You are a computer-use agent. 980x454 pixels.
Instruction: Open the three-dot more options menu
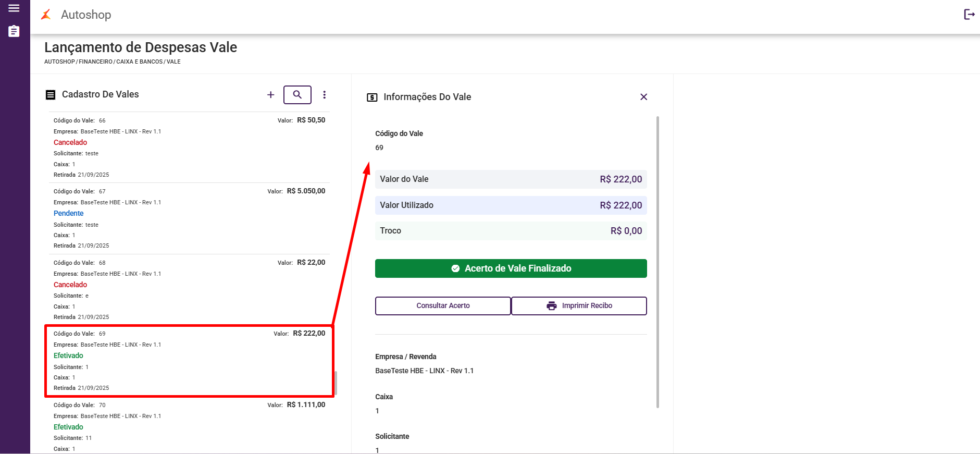pos(325,95)
